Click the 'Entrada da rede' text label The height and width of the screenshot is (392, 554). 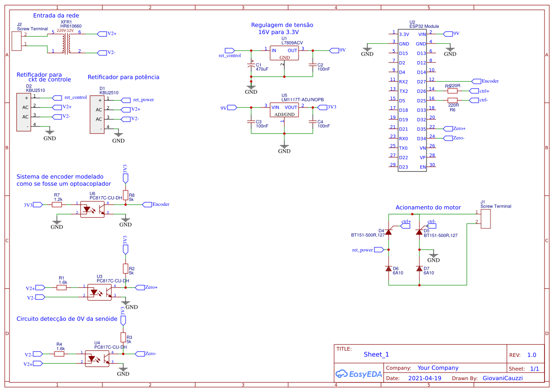click(x=56, y=16)
